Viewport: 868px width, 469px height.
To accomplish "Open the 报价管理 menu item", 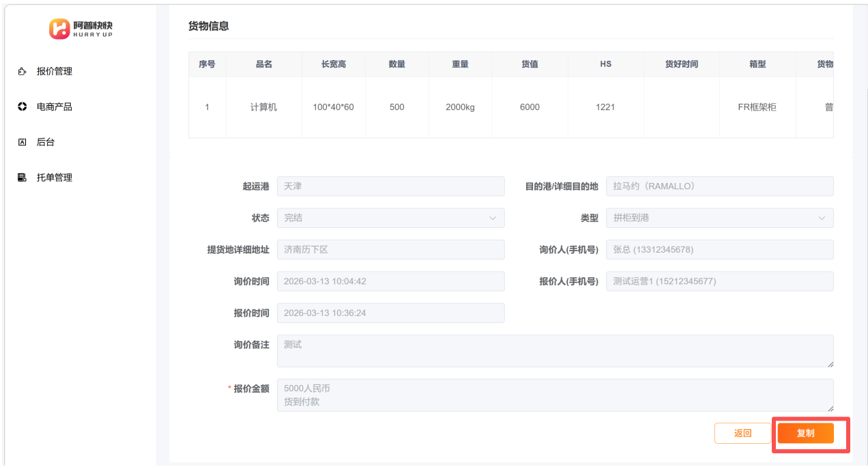I will (54, 72).
